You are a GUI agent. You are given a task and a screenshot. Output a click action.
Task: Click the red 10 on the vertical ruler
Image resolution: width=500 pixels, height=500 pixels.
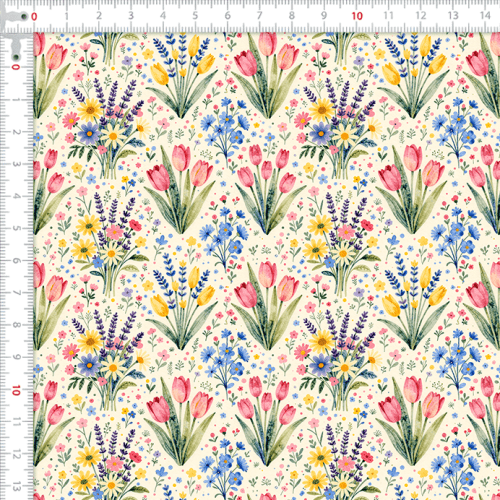tap(16, 390)
